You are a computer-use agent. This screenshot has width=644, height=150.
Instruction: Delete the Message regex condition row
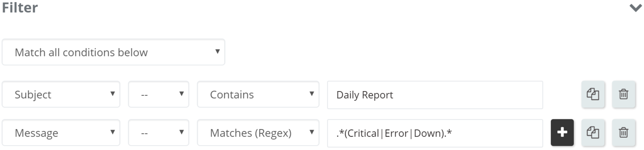pos(624,133)
